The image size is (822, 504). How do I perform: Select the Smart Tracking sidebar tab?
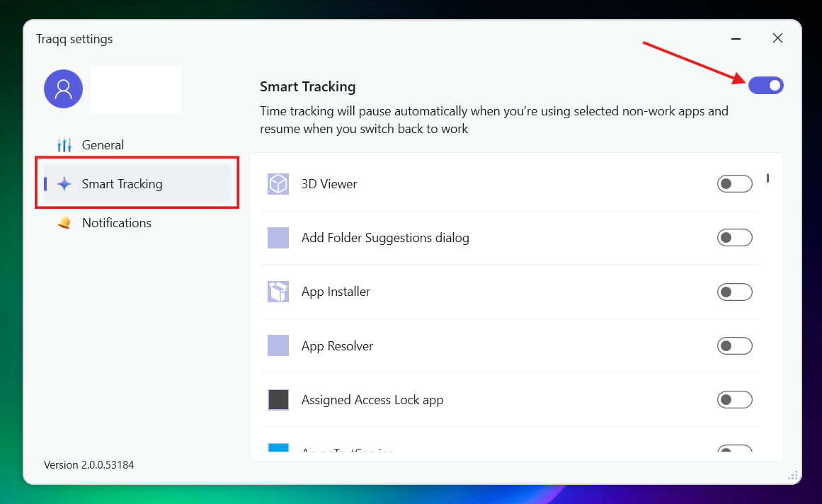click(137, 184)
